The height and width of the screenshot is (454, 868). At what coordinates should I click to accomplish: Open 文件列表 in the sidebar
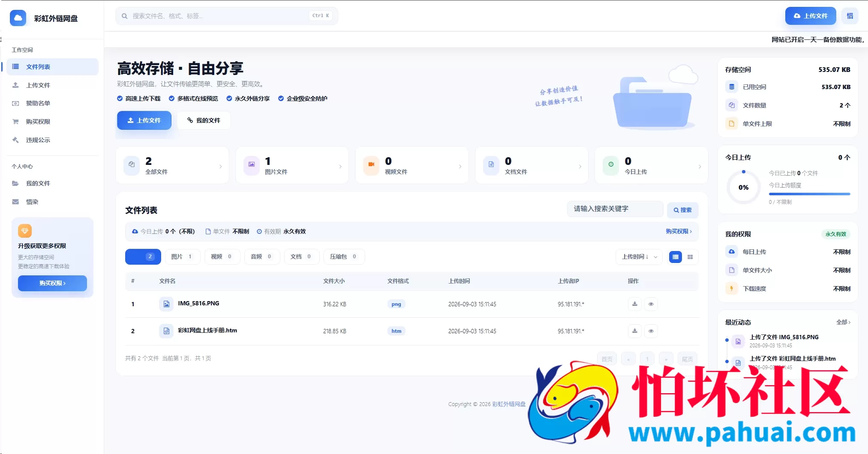pos(52,67)
